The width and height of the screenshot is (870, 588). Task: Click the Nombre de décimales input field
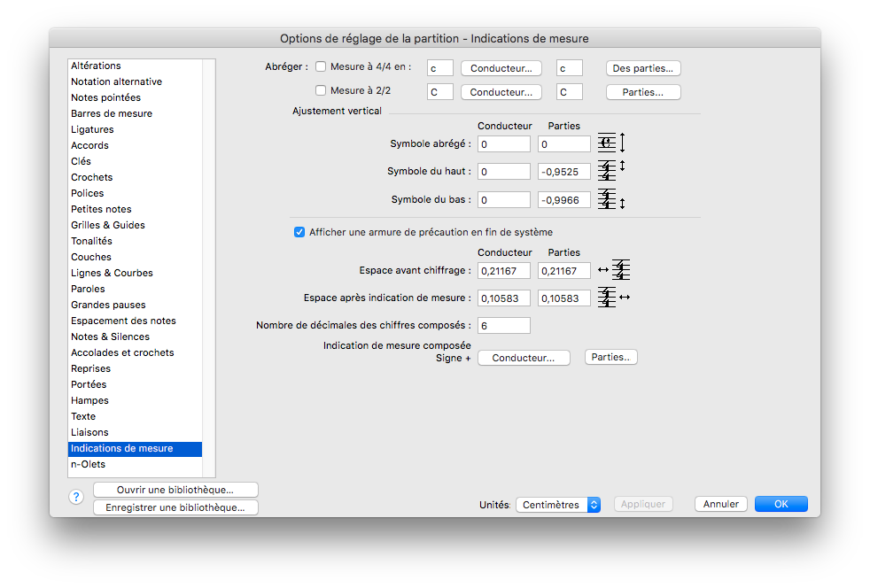[x=503, y=326]
